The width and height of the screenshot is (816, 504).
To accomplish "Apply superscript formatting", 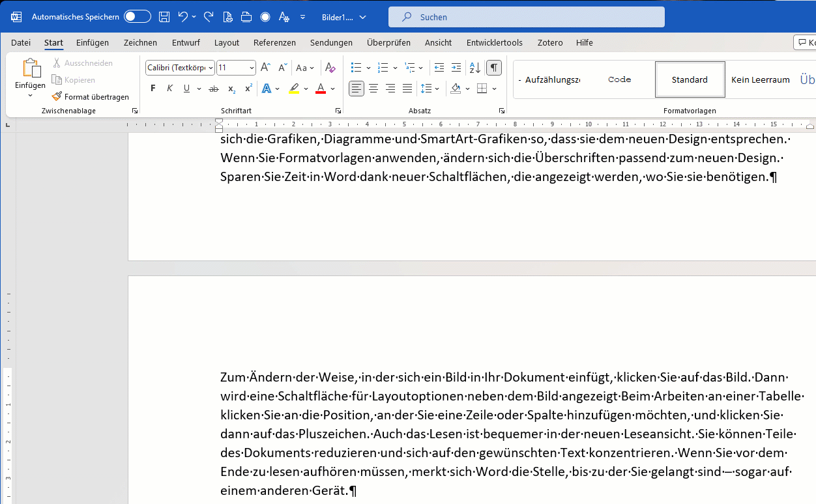I will pos(248,89).
